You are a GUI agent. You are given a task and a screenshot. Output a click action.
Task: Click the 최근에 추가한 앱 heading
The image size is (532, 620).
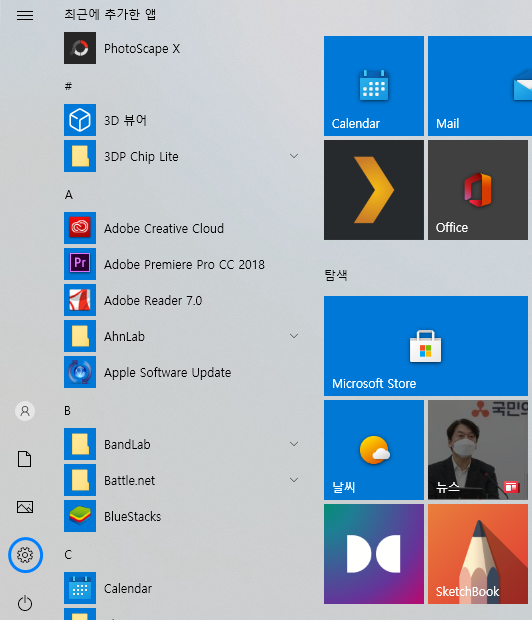[x=110, y=14]
